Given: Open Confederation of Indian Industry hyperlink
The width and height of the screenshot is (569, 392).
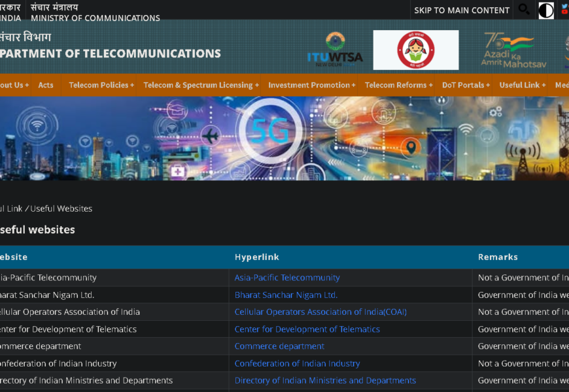Looking at the screenshot, I should (297, 363).
